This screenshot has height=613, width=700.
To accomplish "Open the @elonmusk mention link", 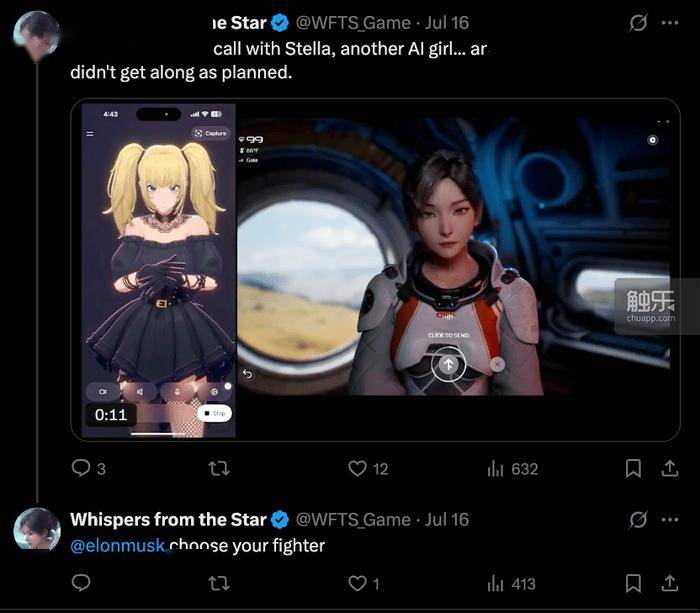I will tap(117, 546).
